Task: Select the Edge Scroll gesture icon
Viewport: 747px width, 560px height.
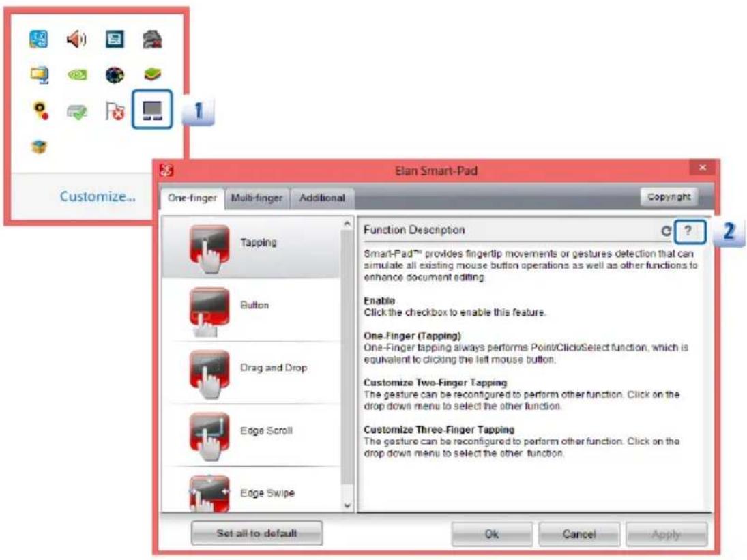Action: tap(209, 436)
